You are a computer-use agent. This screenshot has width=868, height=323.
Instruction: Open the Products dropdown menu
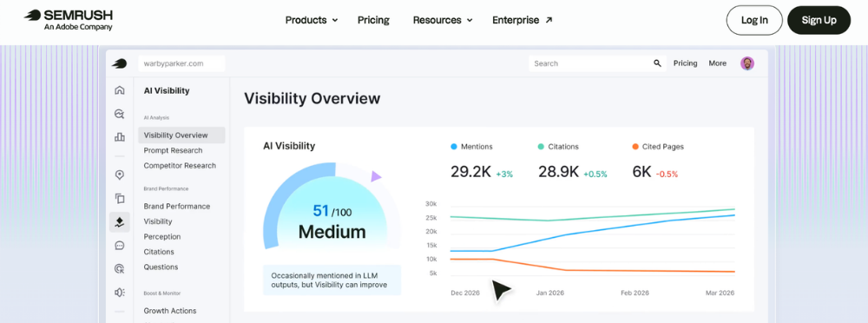pos(311,20)
